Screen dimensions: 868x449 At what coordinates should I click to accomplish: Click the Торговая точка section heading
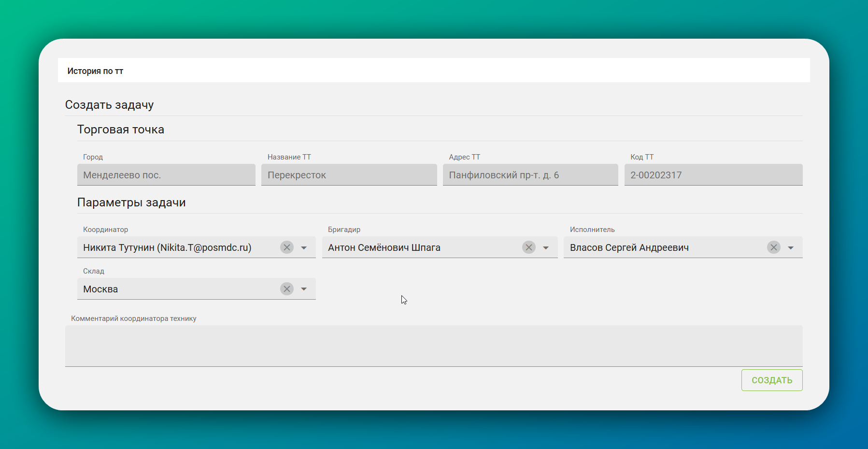[x=121, y=130]
